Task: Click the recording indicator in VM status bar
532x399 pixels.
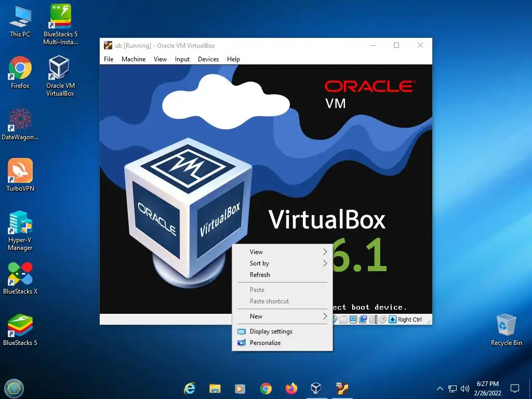Action: (x=363, y=320)
